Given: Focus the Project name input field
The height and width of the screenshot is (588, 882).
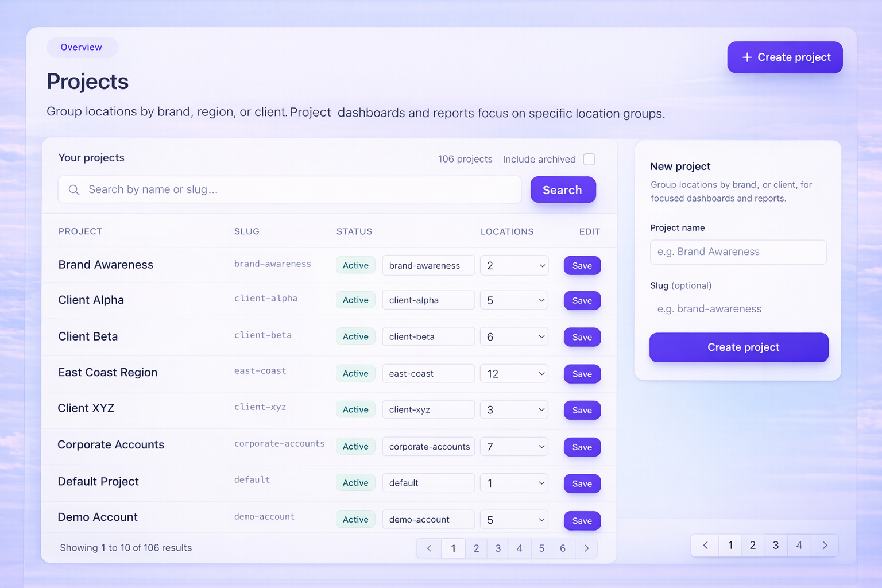Looking at the screenshot, I should 738,252.
